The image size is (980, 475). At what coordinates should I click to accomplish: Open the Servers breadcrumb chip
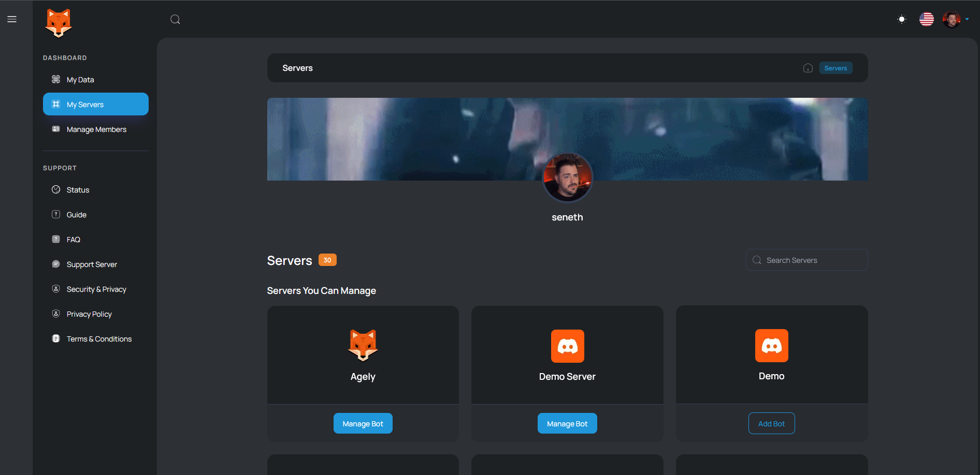coord(835,68)
